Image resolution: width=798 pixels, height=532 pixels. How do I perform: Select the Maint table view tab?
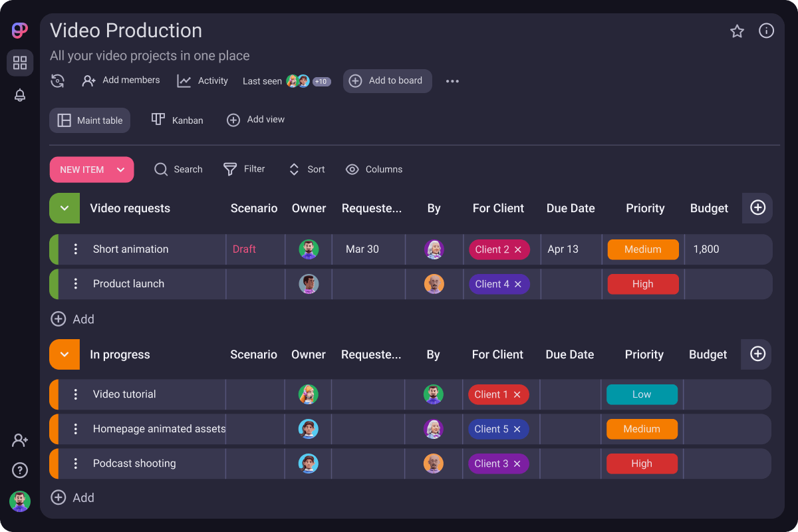click(90, 120)
